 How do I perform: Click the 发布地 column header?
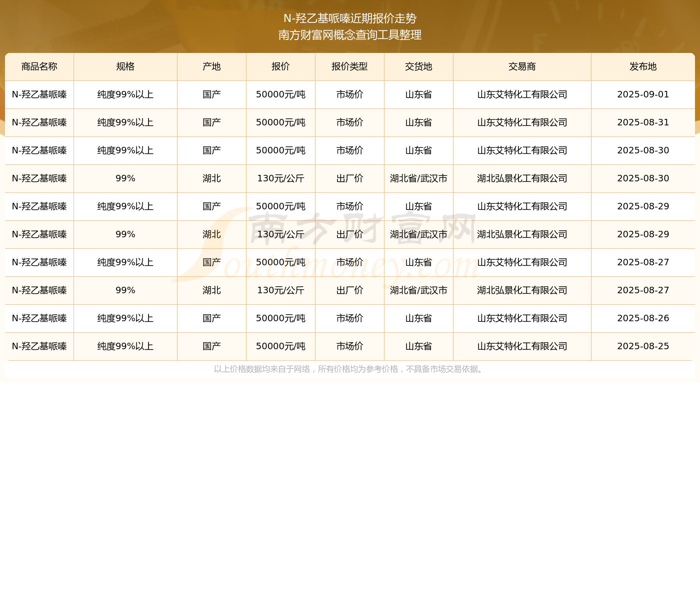(x=643, y=66)
